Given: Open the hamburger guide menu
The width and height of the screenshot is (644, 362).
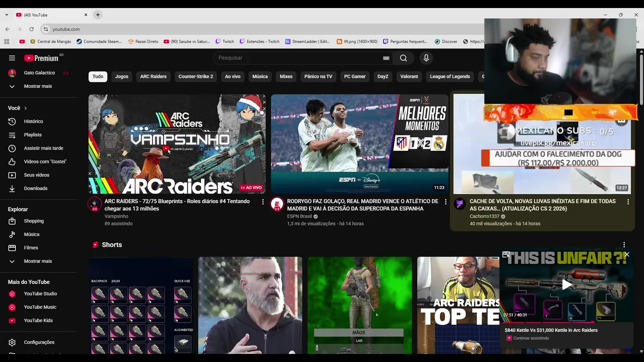Looking at the screenshot, I should [x=12, y=58].
